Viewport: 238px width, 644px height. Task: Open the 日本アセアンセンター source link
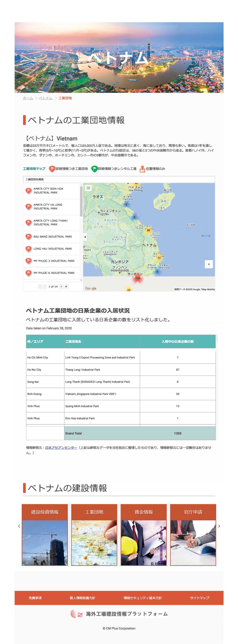pyautogui.click(x=61, y=447)
